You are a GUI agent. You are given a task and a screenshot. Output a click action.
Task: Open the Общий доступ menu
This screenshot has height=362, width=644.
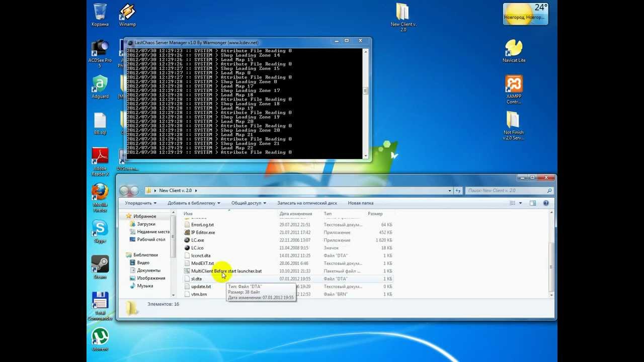tap(249, 203)
